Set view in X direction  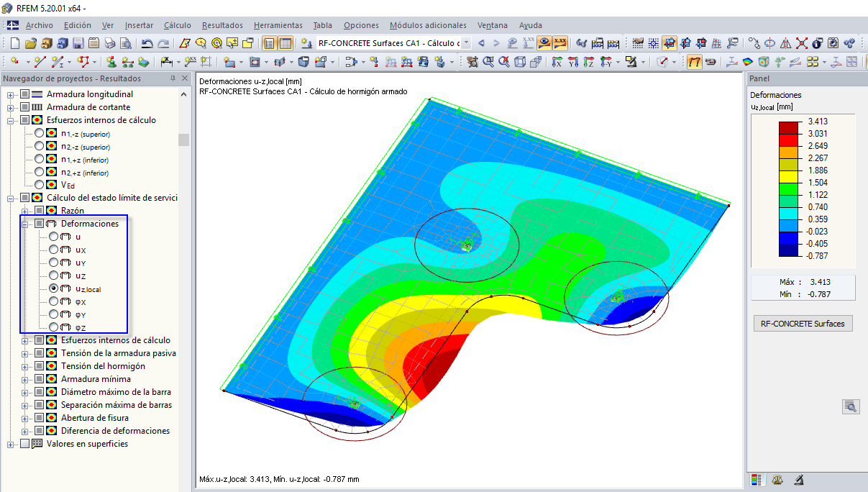(557, 64)
